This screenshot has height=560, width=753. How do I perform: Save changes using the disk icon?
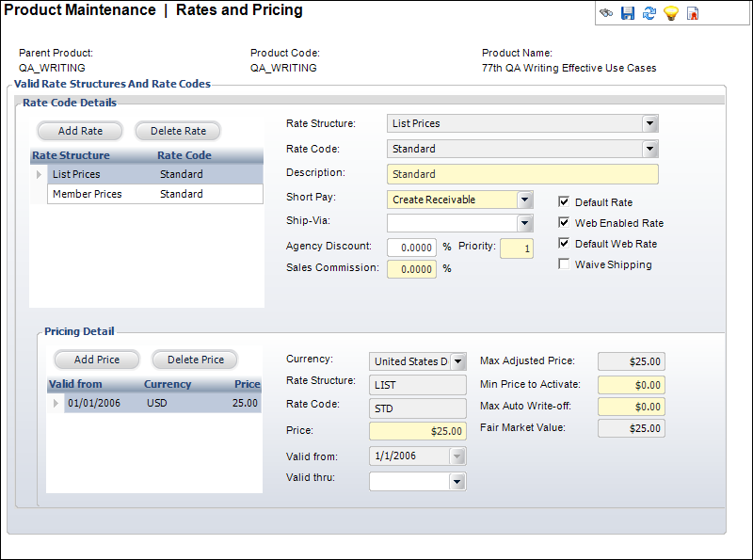pos(628,13)
